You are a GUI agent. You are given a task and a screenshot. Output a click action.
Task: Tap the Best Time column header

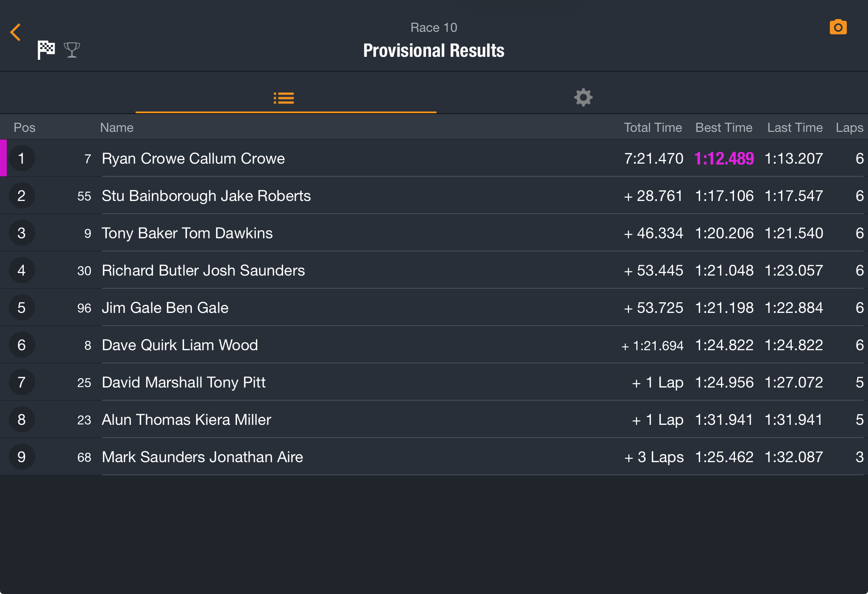coord(724,128)
